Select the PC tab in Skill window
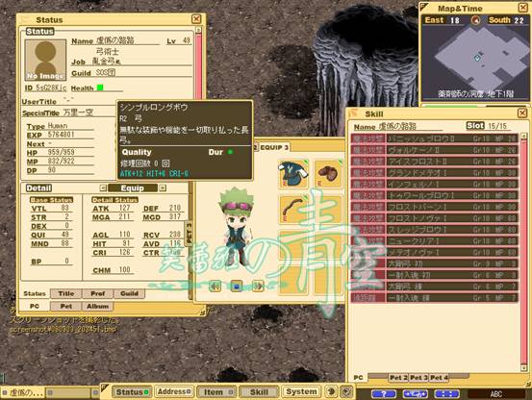 click(x=358, y=378)
